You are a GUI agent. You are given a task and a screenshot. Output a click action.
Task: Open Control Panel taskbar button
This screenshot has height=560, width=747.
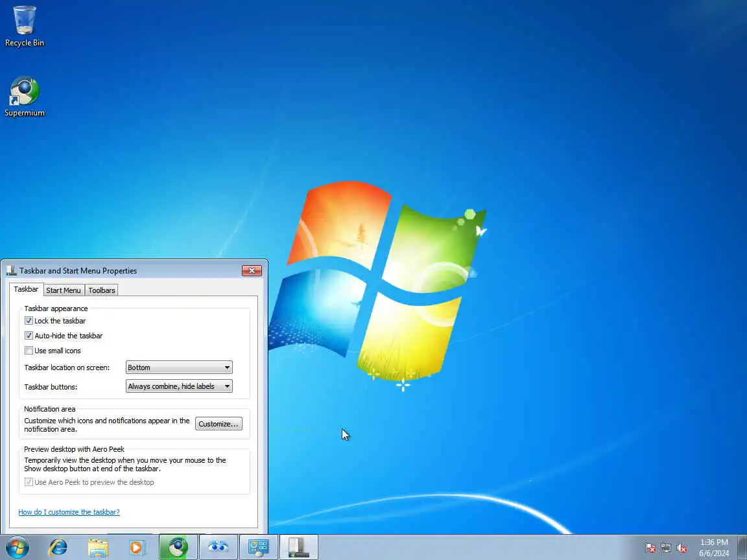coord(259,547)
